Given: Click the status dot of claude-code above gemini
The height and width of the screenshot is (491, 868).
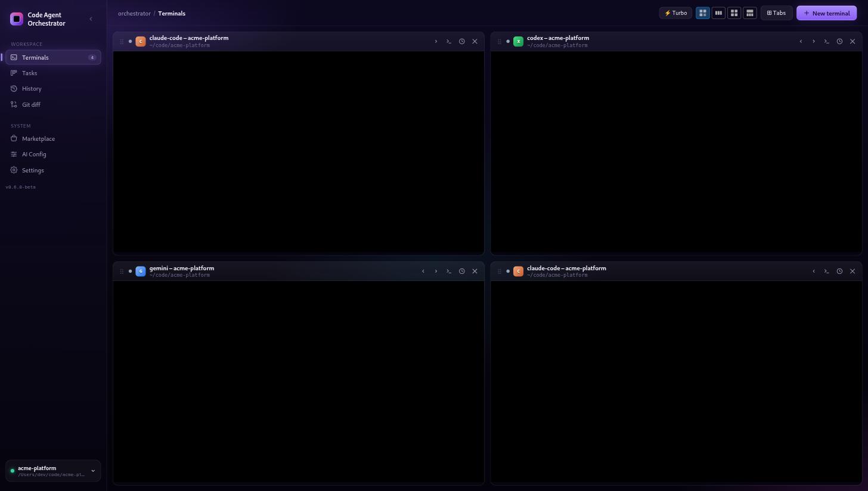Looking at the screenshot, I should point(130,41).
